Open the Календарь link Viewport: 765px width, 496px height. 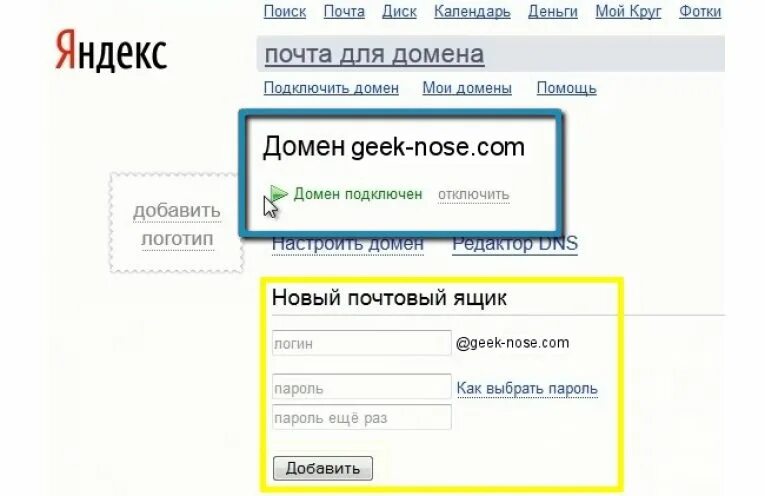(472, 11)
